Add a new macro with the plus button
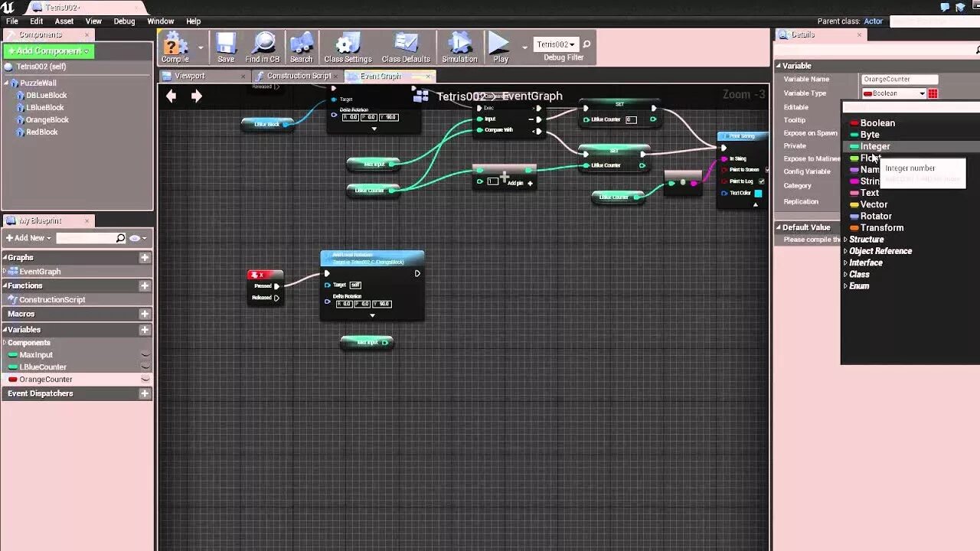Screen dimensions: 980x551 145,314
